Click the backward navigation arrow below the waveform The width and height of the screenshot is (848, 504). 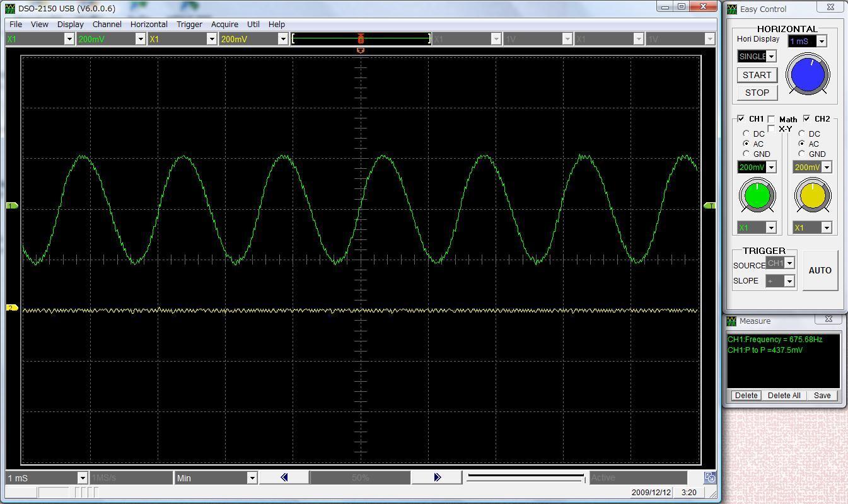[283, 478]
